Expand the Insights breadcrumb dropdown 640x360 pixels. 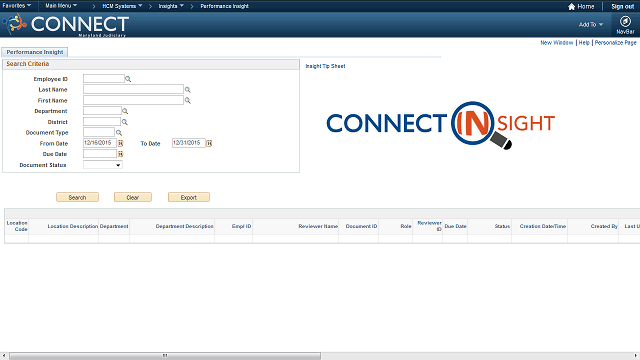[171, 6]
